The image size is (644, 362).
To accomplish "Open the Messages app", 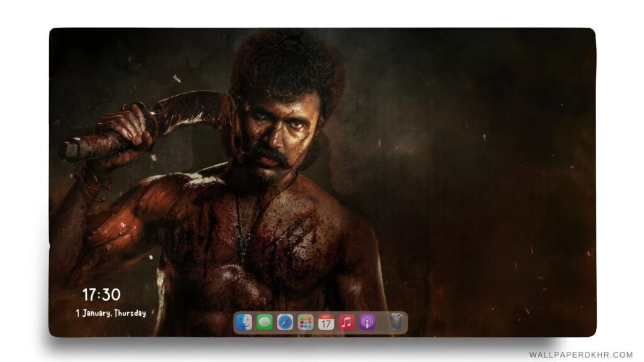I will click(x=264, y=322).
